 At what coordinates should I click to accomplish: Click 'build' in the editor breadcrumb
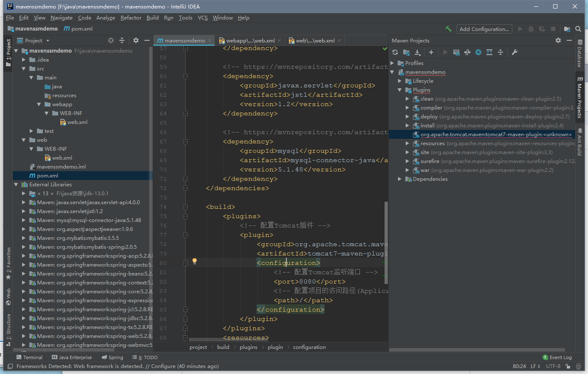223,347
